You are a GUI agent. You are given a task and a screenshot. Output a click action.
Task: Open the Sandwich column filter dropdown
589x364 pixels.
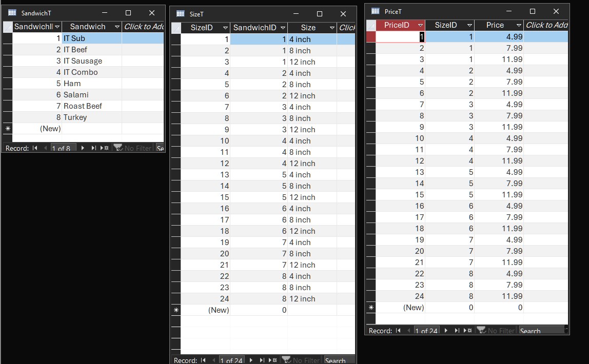(117, 27)
